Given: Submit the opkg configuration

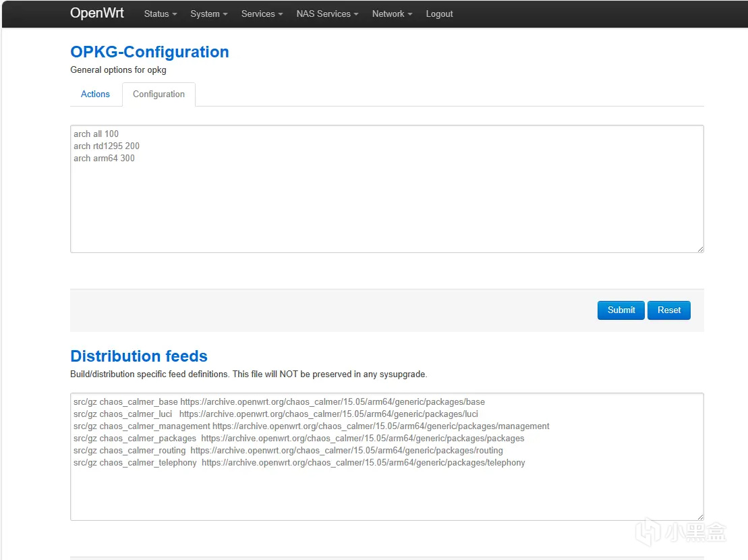Looking at the screenshot, I should point(621,310).
